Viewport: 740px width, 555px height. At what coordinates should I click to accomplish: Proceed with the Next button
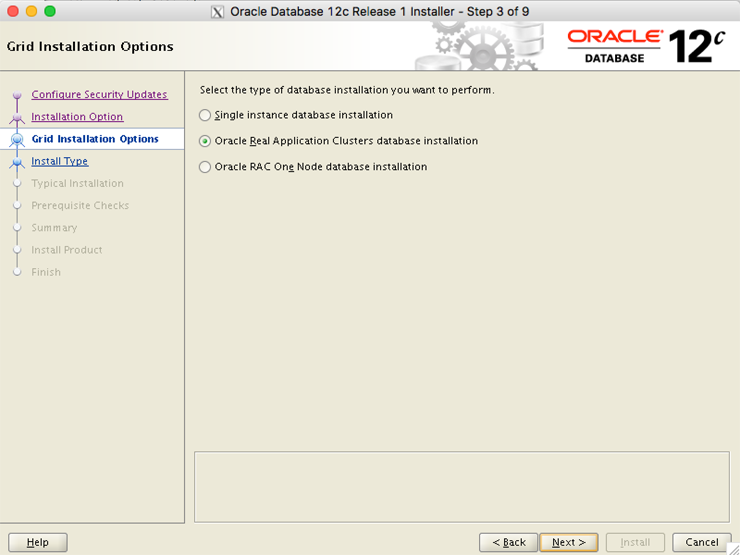569,542
